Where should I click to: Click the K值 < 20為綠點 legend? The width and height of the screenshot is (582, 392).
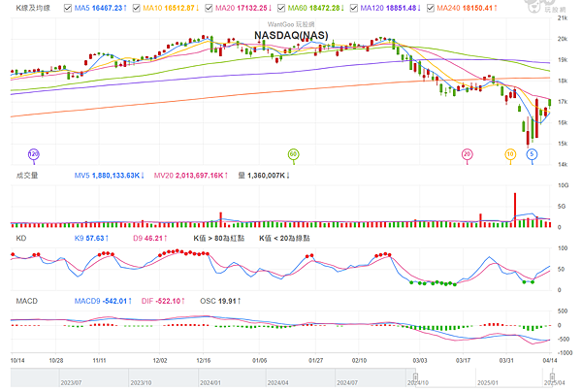coord(284,239)
